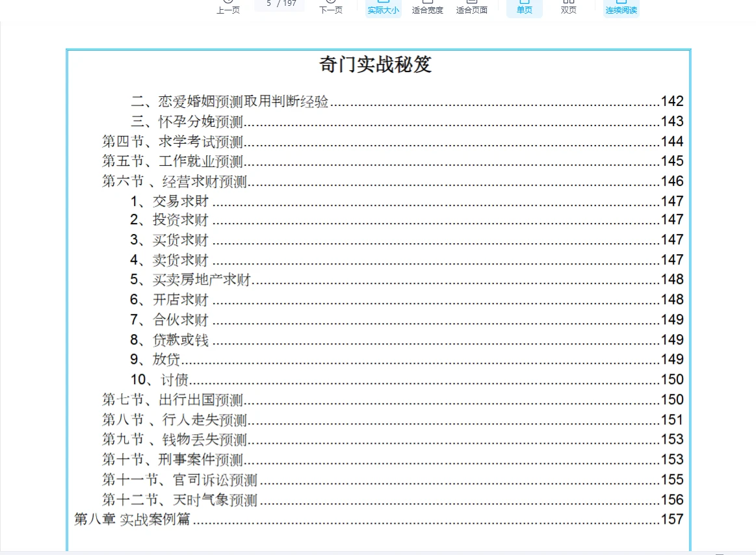Viewport: 756px width, 555px height.
Task: Click the page number input showing 5
Action: (x=279, y=3)
